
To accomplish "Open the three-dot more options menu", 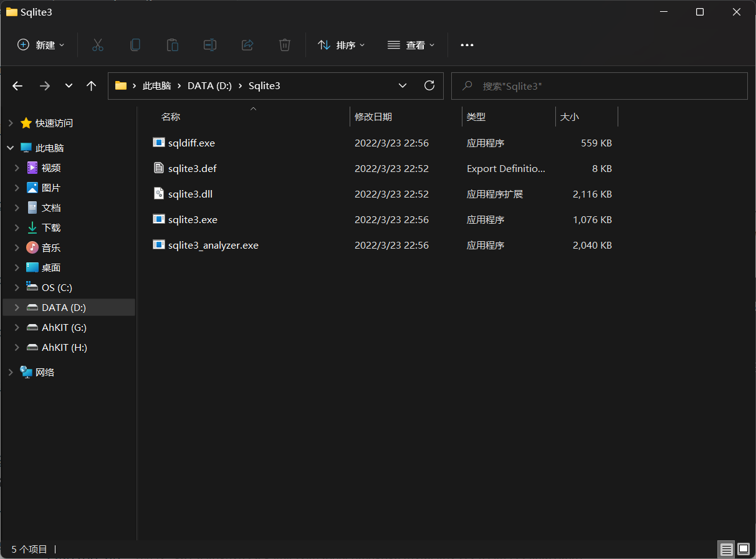I will click(467, 45).
